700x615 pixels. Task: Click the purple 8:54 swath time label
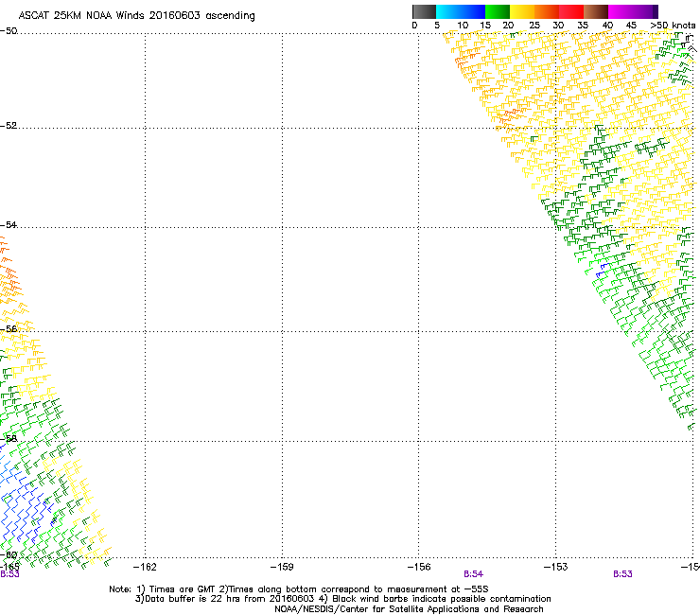click(x=473, y=574)
